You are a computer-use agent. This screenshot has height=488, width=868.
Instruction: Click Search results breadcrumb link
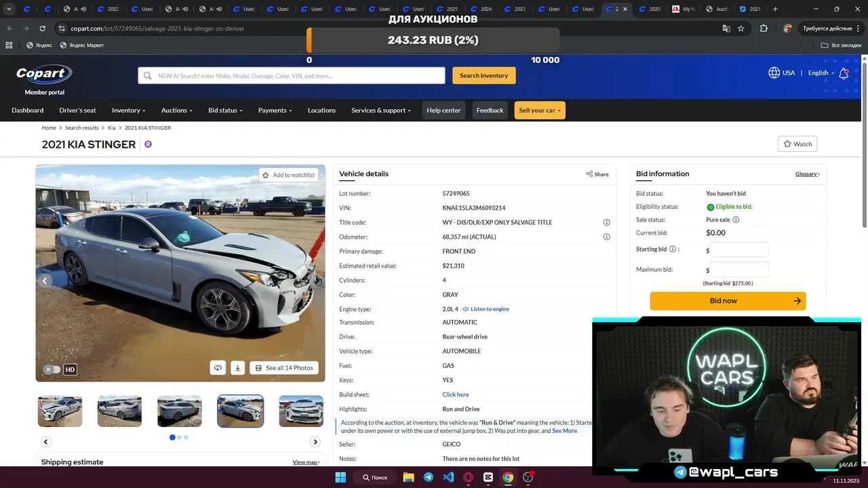point(81,127)
